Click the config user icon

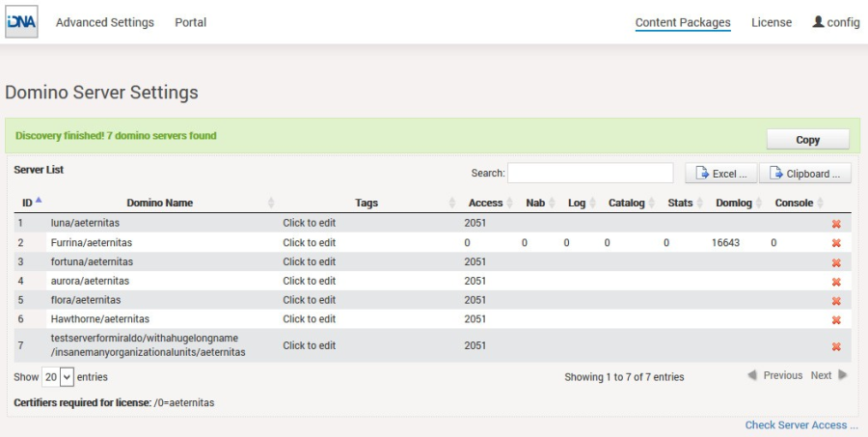coord(818,21)
